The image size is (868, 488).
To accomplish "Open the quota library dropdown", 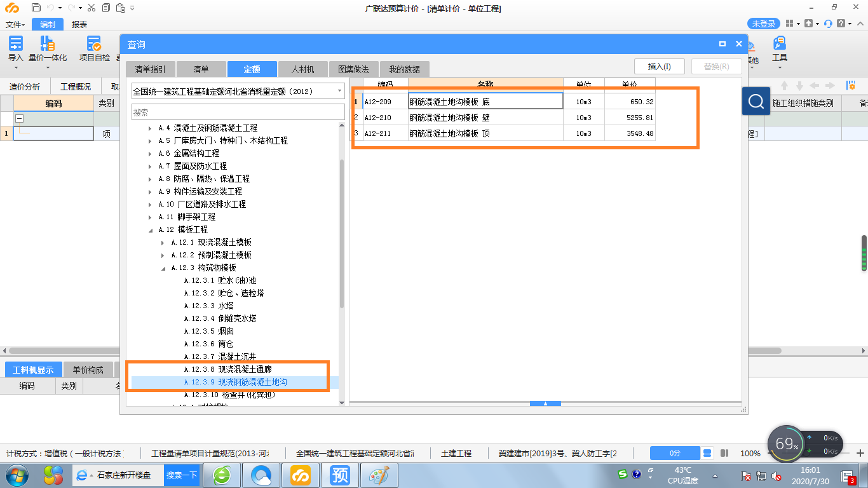I will click(x=339, y=91).
